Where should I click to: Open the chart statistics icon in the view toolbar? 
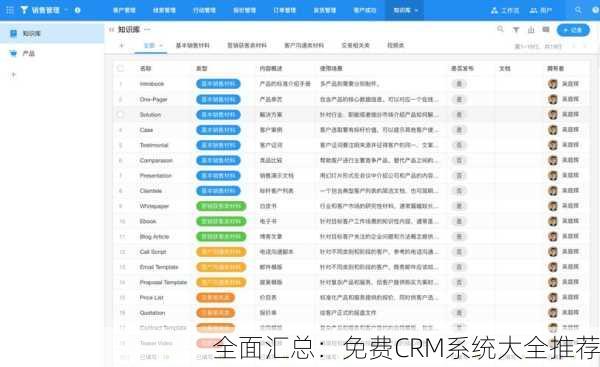click(531, 29)
